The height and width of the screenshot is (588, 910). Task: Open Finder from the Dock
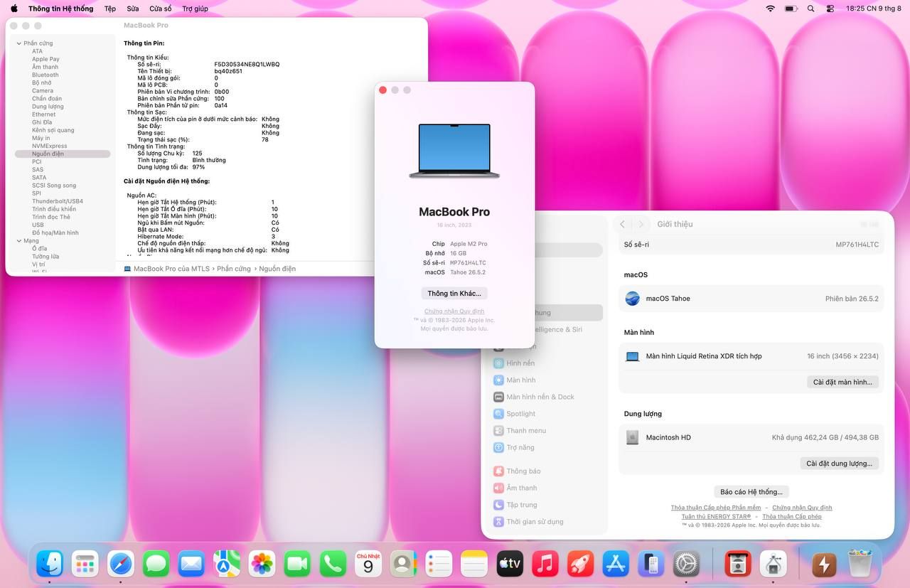click(50, 564)
